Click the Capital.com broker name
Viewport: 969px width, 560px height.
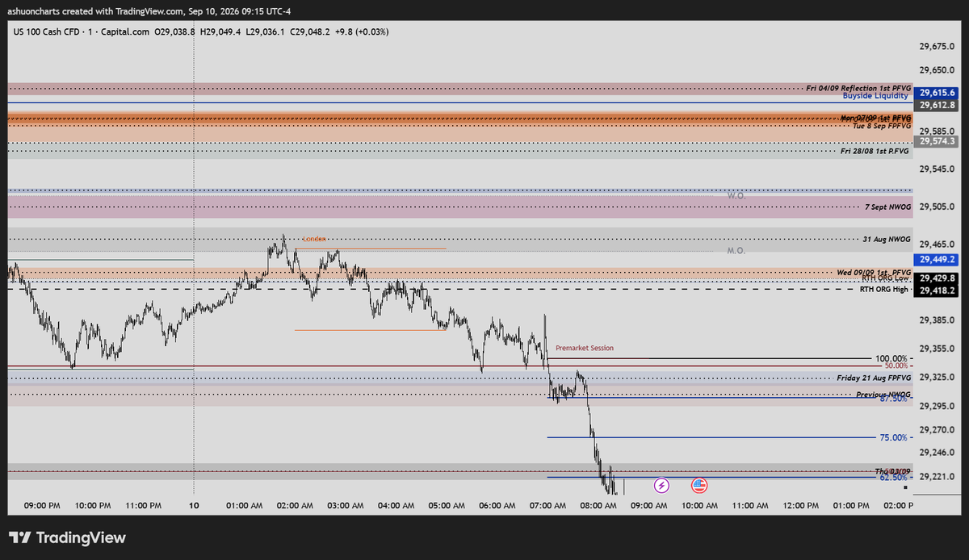(x=124, y=31)
